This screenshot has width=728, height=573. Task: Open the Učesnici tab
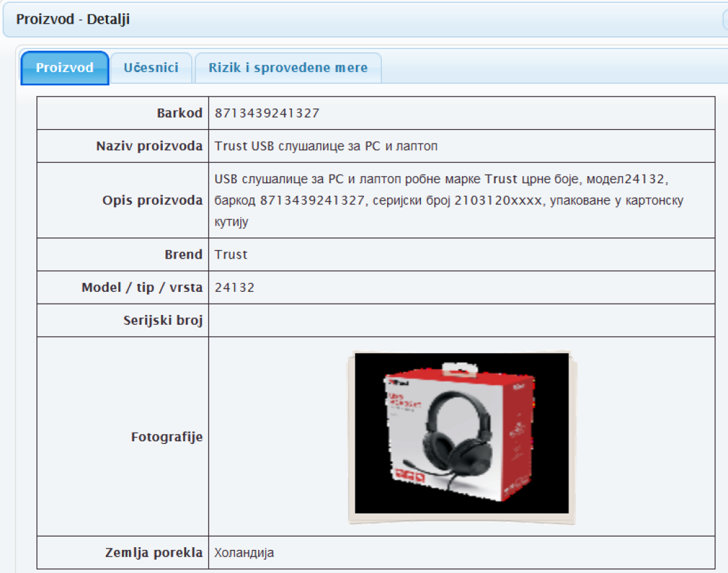(151, 67)
